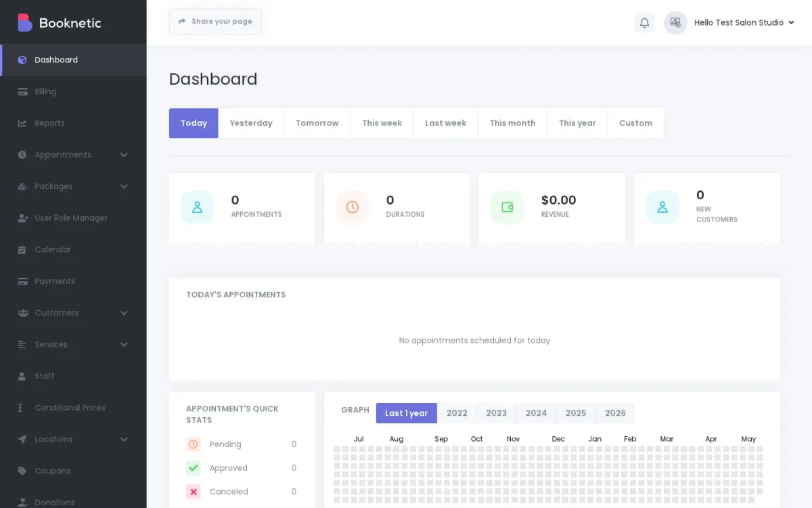Expand the Appointments sidebar submenu chevron
This screenshot has height=508, width=812.
124,155
